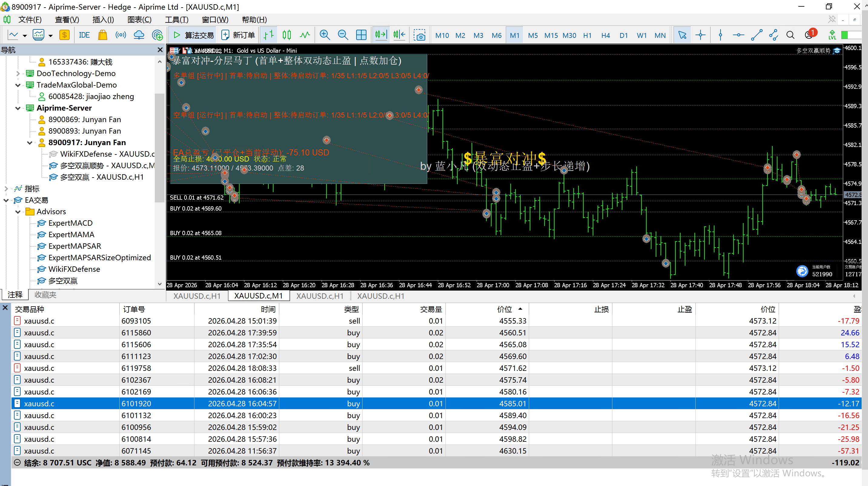Click the 新订单 new order button

pyautogui.click(x=238, y=35)
